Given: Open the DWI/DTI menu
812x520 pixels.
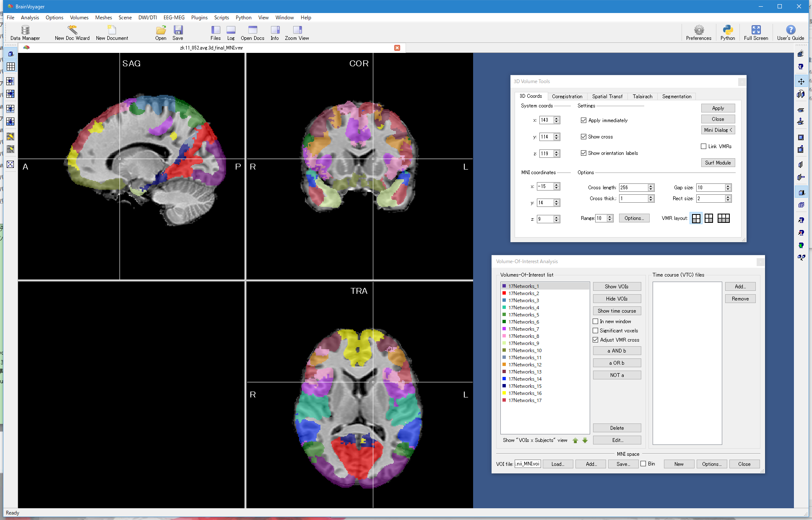Looking at the screenshot, I should click(x=148, y=18).
